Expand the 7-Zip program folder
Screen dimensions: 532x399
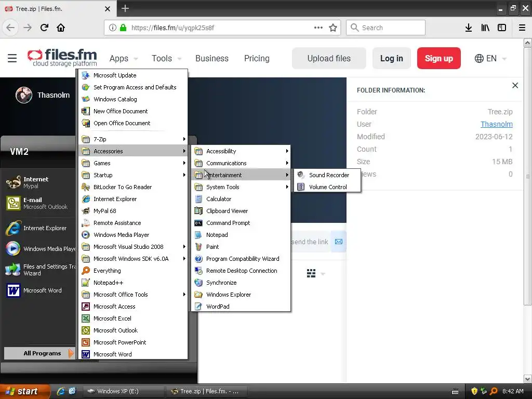133,139
